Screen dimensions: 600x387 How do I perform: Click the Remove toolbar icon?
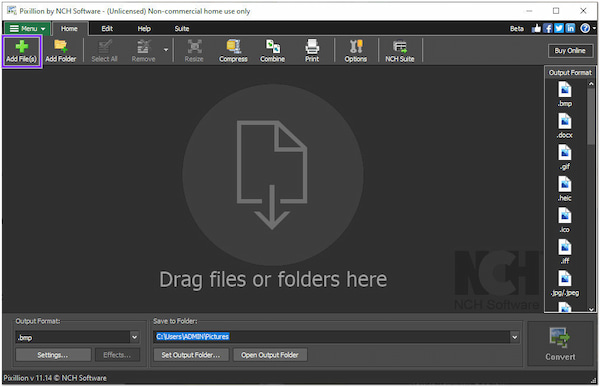[143, 51]
